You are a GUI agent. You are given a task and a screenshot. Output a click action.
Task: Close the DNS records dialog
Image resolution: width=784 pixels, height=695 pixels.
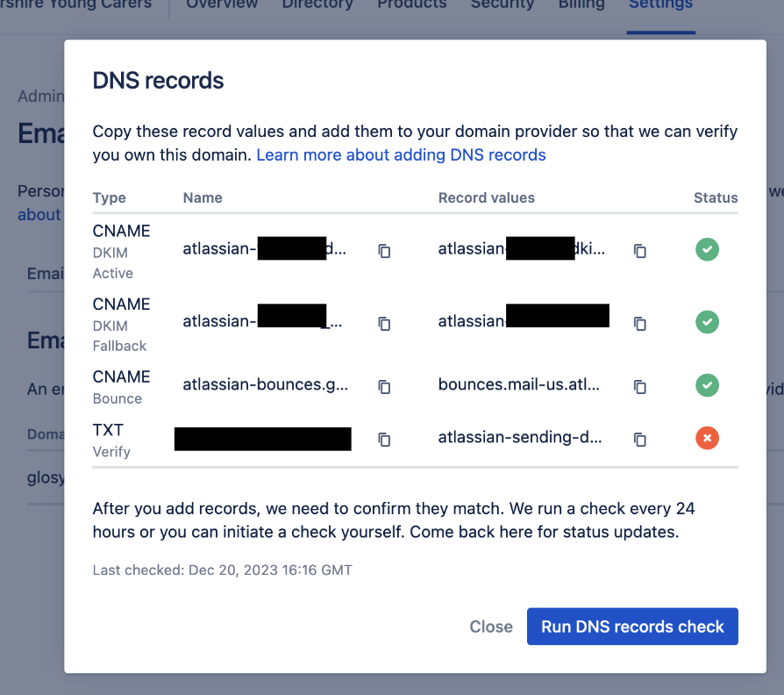[x=490, y=627]
